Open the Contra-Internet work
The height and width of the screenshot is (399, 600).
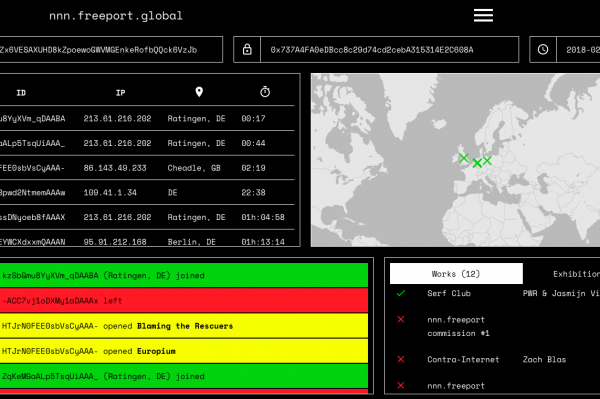coord(463,360)
